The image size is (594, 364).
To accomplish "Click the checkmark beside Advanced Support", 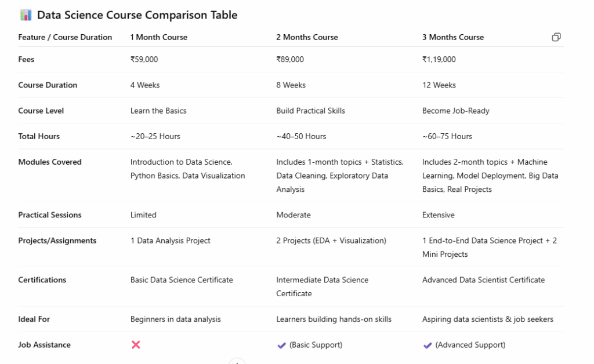I will click(428, 345).
